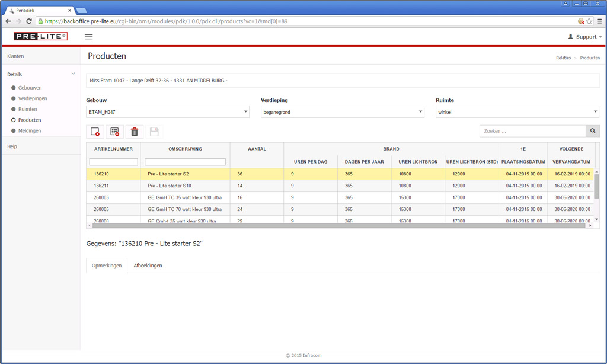This screenshot has height=364, width=607.
Task: Delete the selected product with trash icon
Action: 135,132
